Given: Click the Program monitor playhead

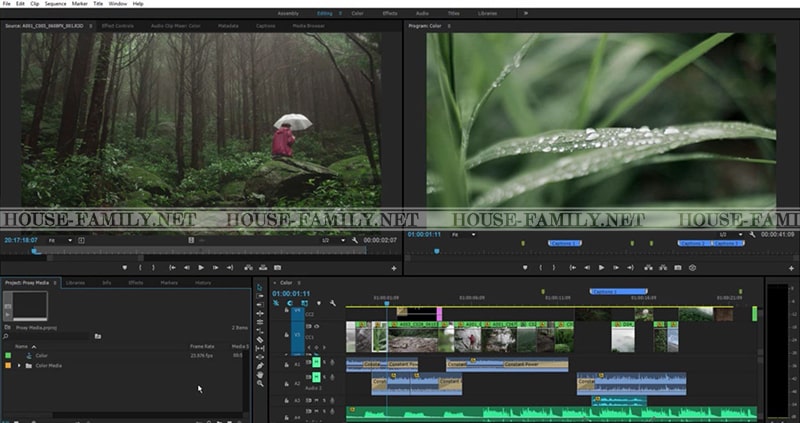Looking at the screenshot, I should click(437, 251).
